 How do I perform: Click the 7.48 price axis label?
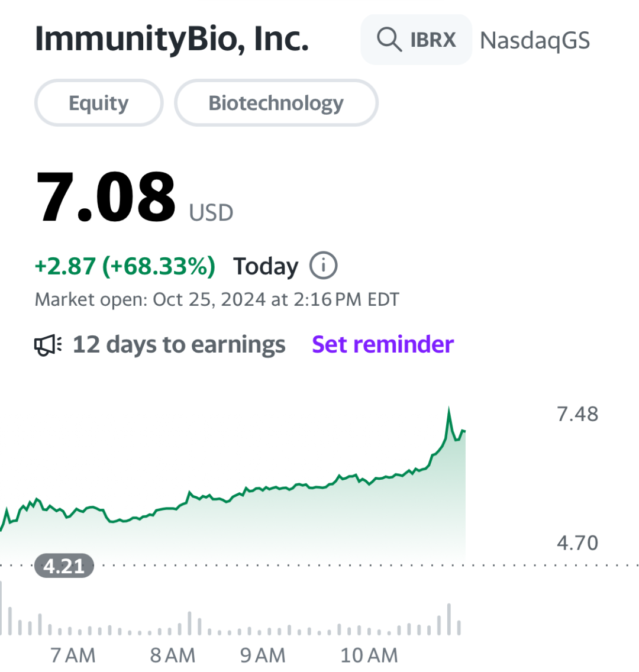click(577, 415)
